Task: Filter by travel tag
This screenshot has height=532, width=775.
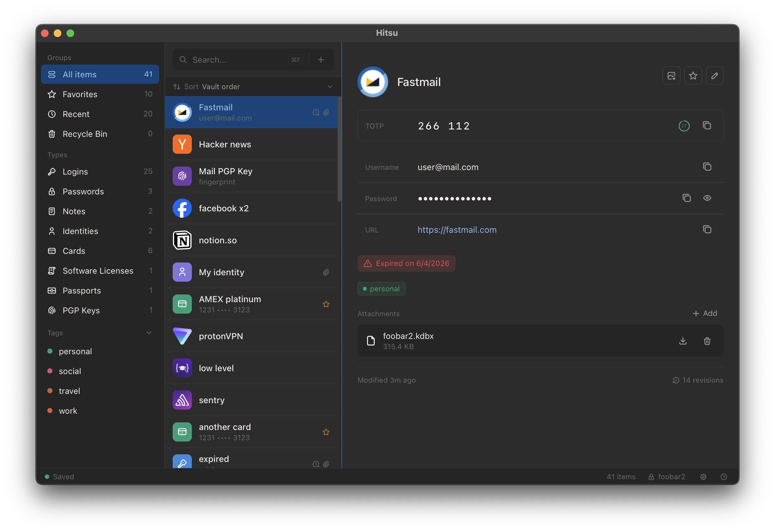Action: pos(100,391)
